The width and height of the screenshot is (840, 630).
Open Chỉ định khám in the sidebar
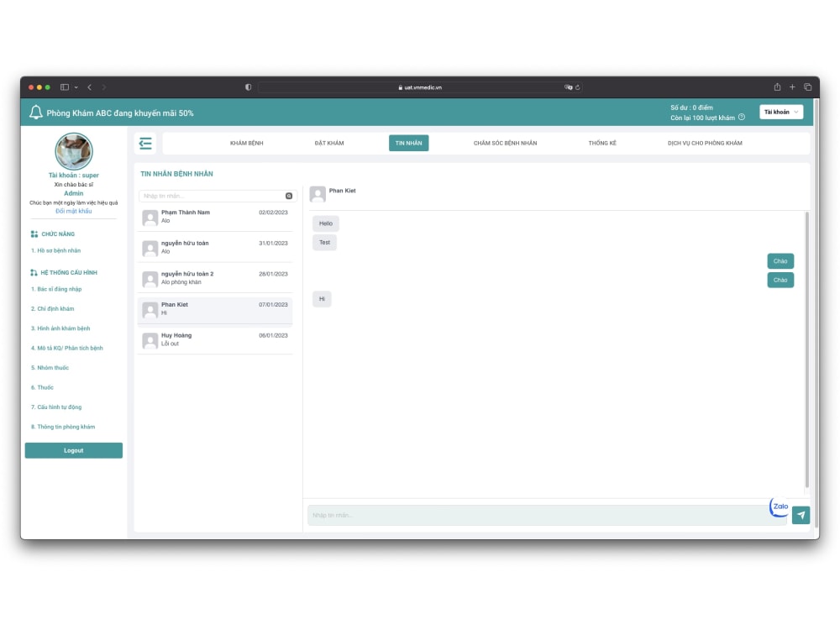(x=52, y=309)
